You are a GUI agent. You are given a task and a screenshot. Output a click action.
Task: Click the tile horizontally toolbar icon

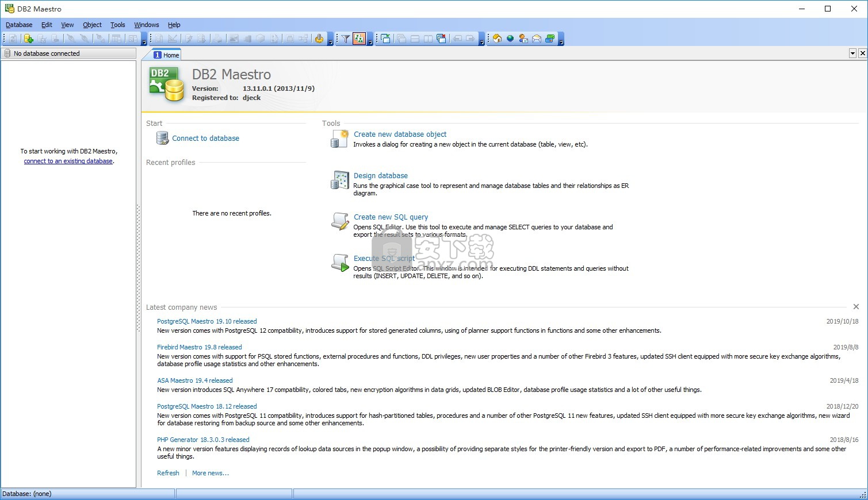[x=415, y=39]
